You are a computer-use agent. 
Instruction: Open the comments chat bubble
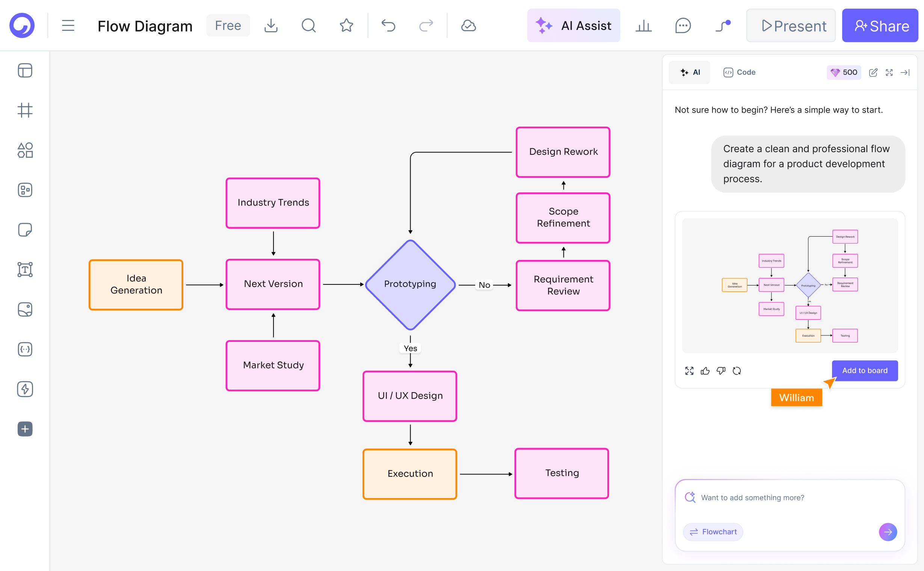[x=683, y=26]
